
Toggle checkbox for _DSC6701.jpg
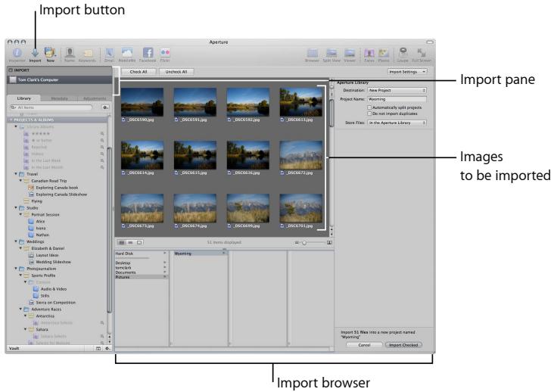(x=282, y=226)
